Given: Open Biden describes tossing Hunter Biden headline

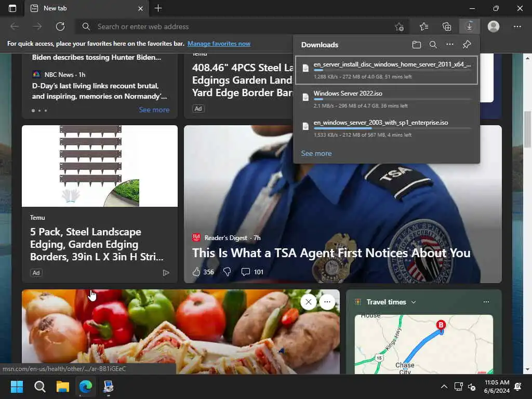Looking at the screenshot, I should point(96,57).
